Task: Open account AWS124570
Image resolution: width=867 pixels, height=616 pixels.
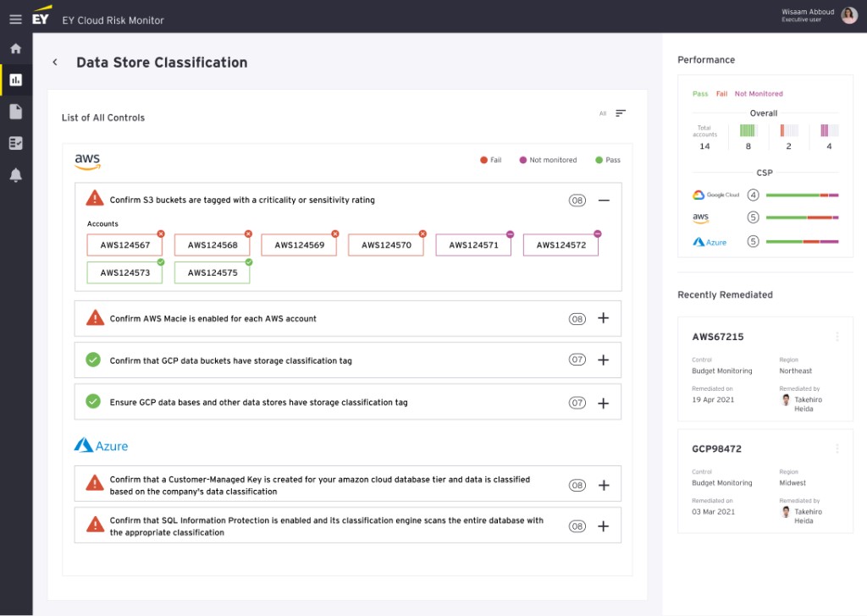Action: coord(386,245)
